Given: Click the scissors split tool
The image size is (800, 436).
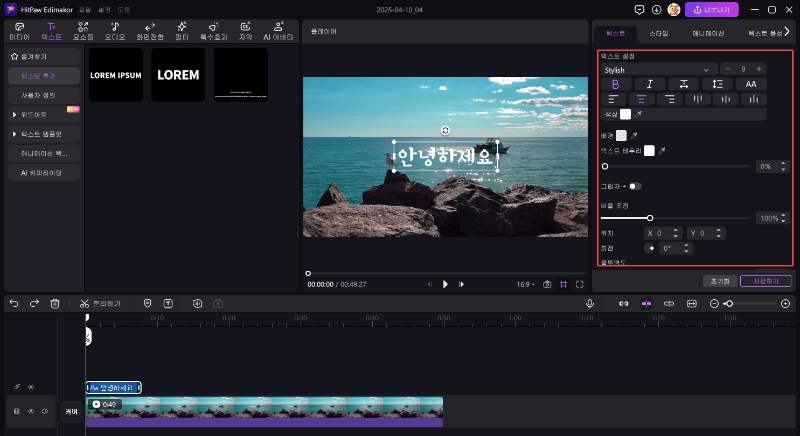Looking at the screenshot, I should click(85, 303).
